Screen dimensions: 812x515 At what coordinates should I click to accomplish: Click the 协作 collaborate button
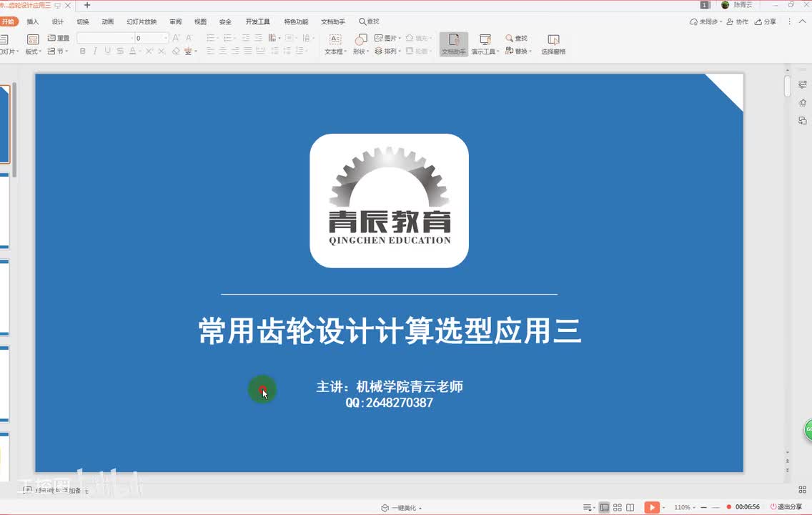738,21
